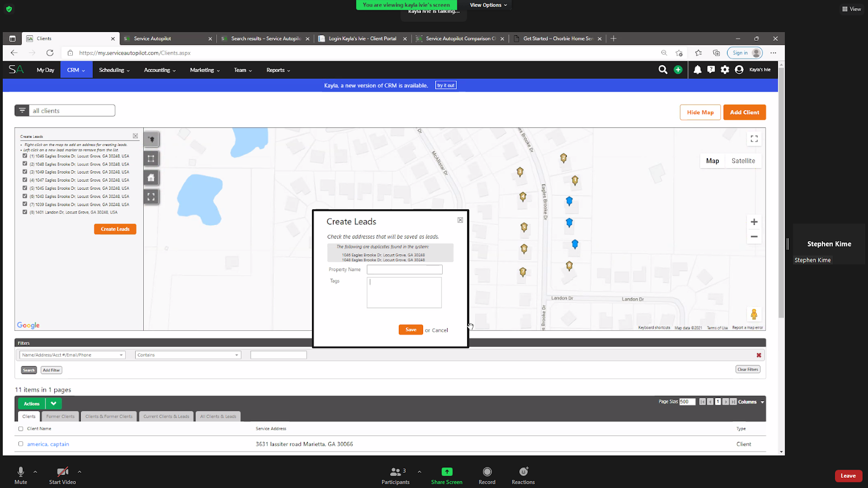Save the leads in Create Leads dialog

[411, 330]
